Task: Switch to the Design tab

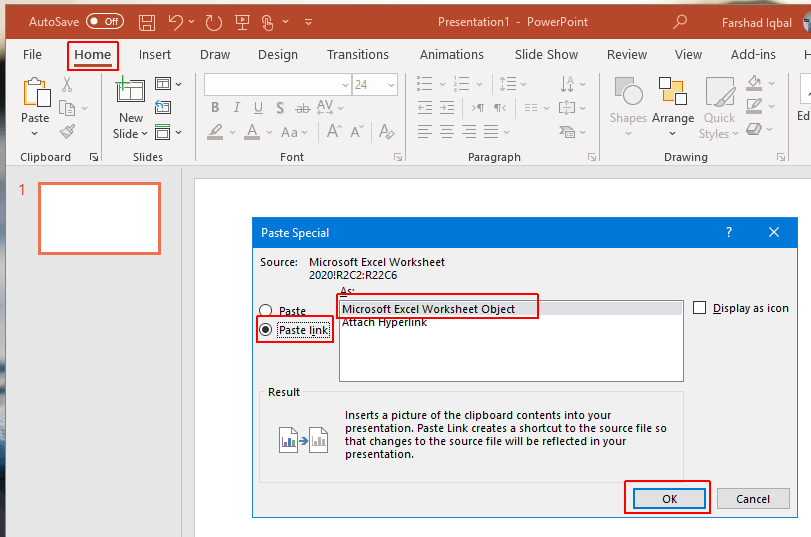Action: click(x=278, y=54)
